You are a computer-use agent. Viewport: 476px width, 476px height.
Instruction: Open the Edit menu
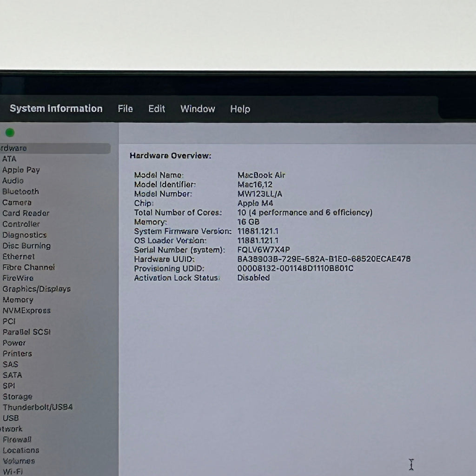[x=156, y=109]
